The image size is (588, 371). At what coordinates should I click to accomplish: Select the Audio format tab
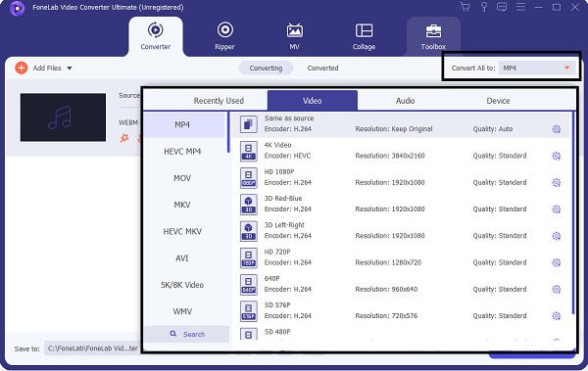coord(405,101)
